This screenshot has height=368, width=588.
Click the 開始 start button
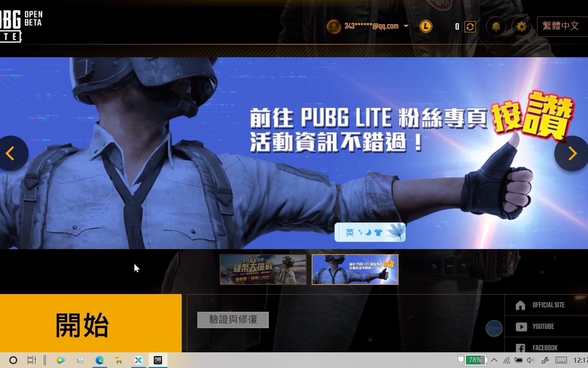click(x=91, y=323)
